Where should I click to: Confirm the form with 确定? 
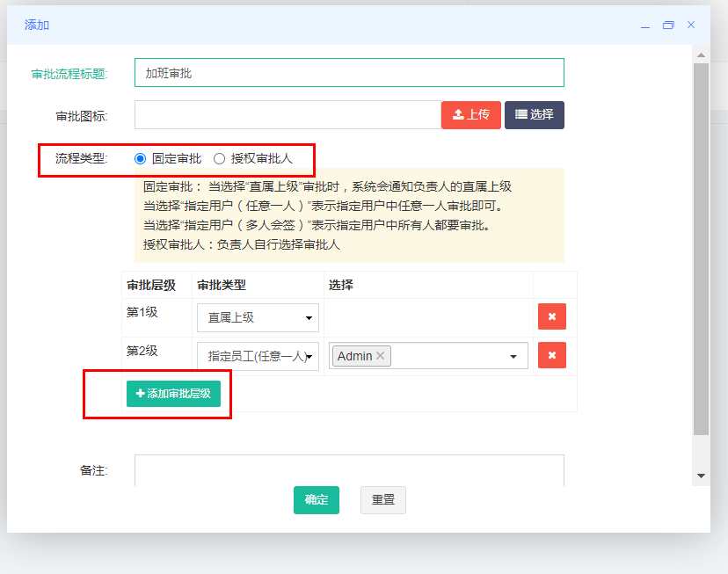tap(317, 500)
